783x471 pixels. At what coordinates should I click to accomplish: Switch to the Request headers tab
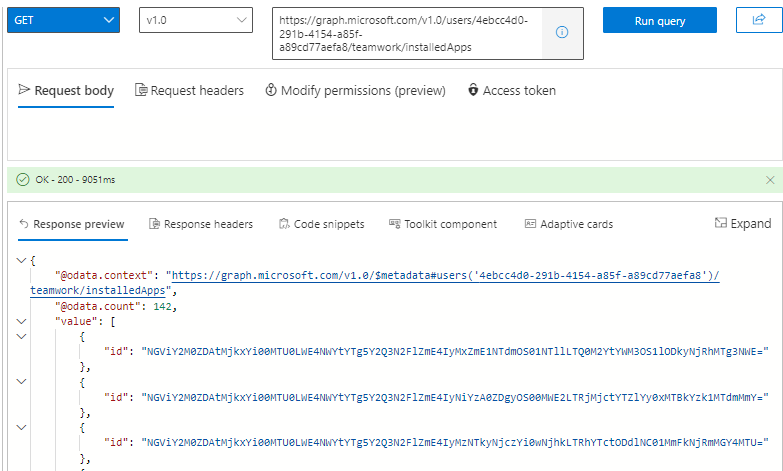click(189, 90)
